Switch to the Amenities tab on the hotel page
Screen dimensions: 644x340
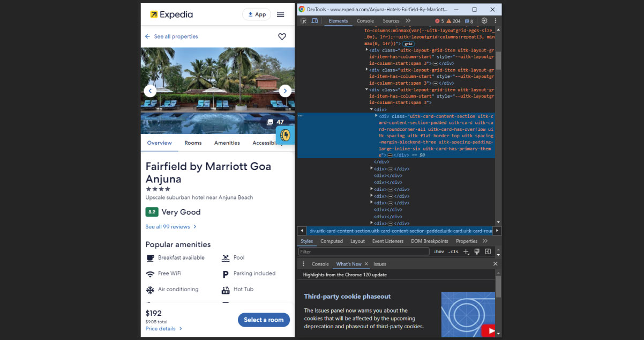click(227, 143)
